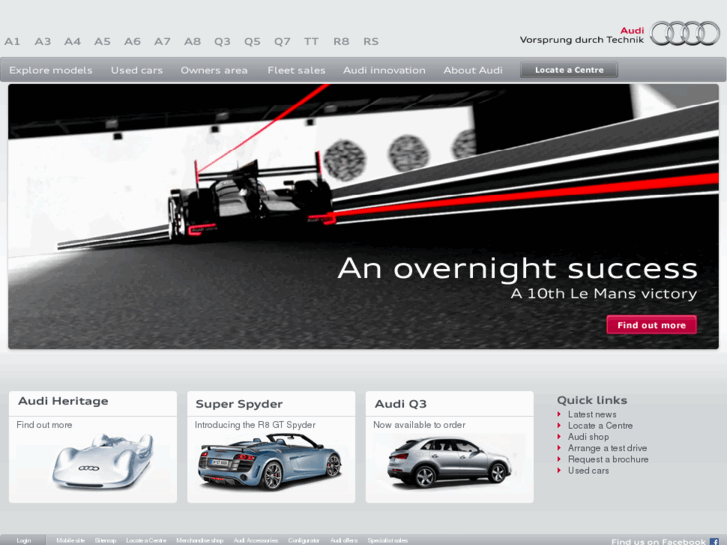
Task: Open the Merchandise shop footer link
Action: tap(200, 540)
